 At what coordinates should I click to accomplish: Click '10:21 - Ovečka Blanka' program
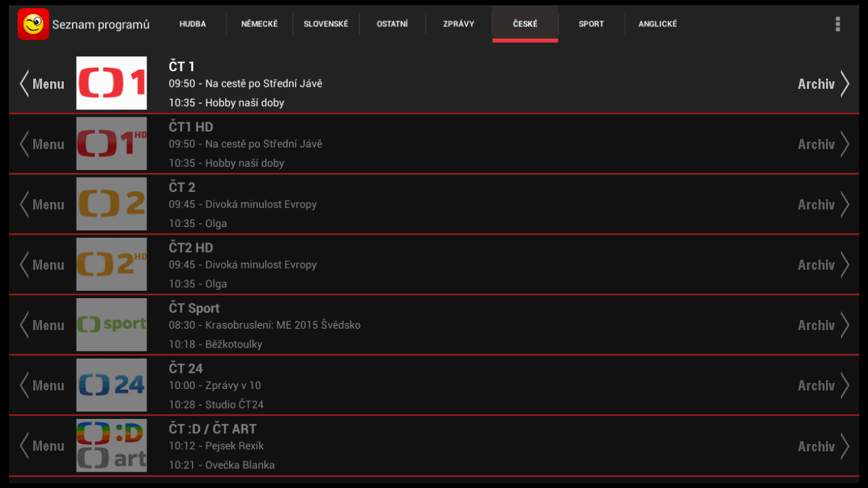(x=222, y=465)
